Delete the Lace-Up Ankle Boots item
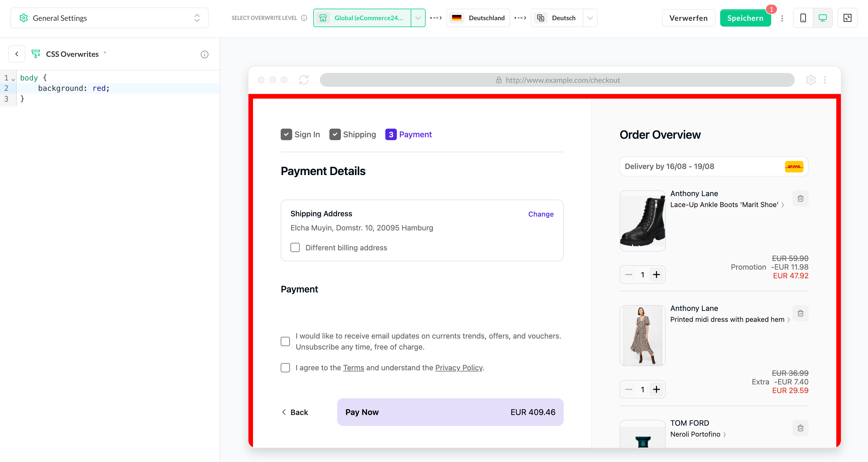The image size is (868, 462). (800, 198)
